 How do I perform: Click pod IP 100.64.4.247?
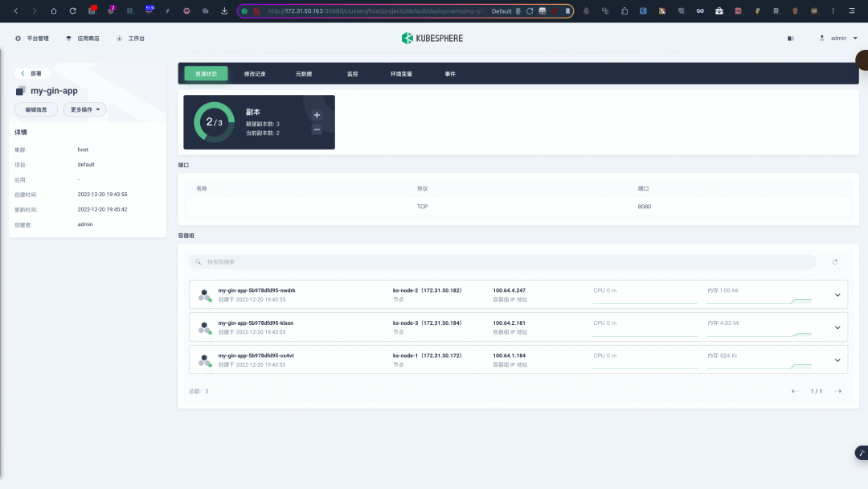[510, 290]
